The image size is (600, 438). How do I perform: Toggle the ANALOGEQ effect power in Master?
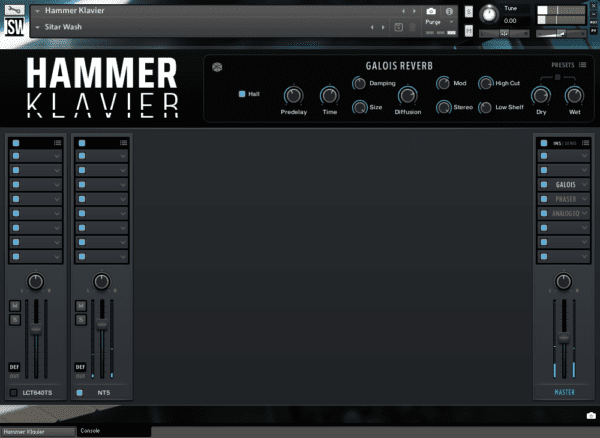(544, 213)
